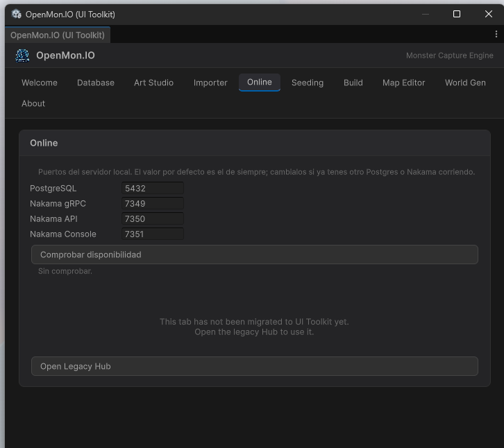The height and width of the screenshot is (448, 504).
Task: Click the 'PostgreSQL' label
Action: 53,189
